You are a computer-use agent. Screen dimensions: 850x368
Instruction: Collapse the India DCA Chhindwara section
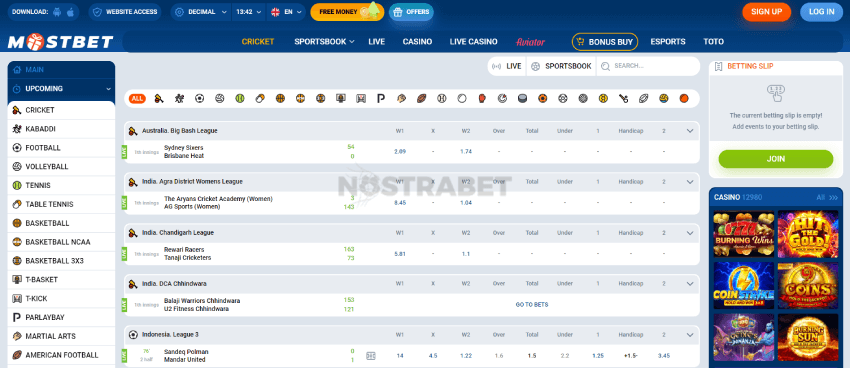690,283
